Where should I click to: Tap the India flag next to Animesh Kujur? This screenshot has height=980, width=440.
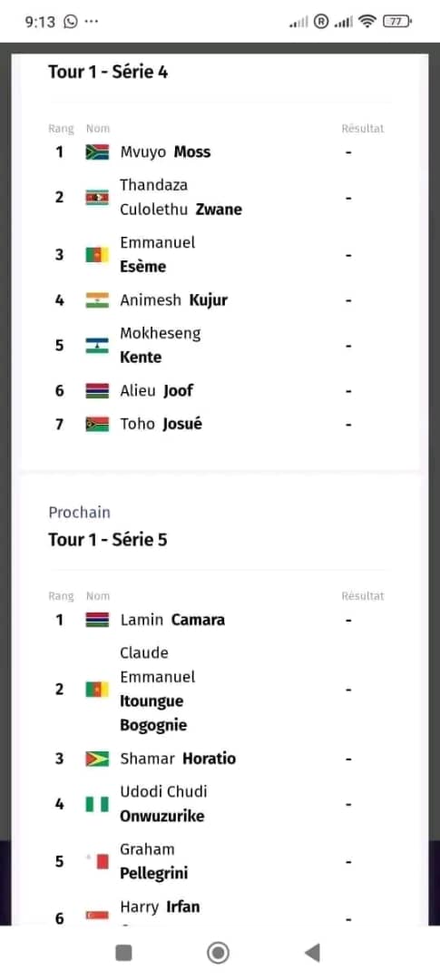97,300
